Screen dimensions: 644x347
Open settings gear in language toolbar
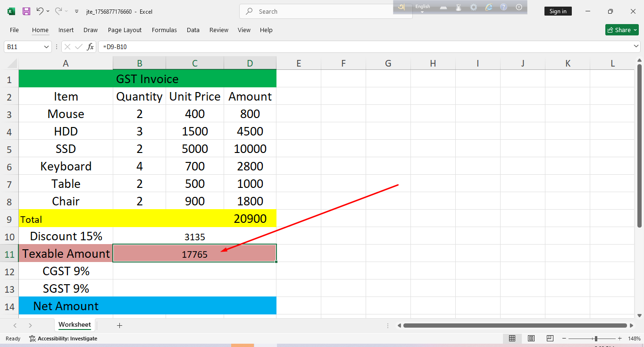click(473, 7)
